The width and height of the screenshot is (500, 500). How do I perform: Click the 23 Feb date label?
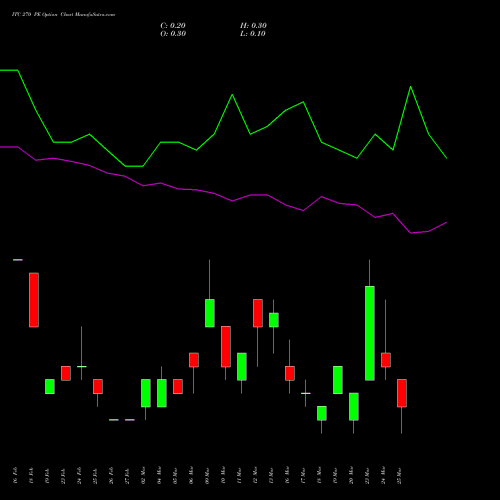(63, 475)
